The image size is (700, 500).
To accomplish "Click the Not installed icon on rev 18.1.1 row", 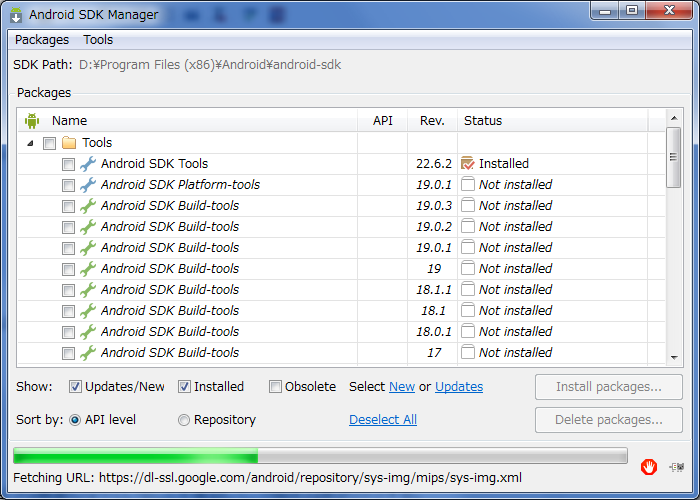I will [x=467, y=289].
